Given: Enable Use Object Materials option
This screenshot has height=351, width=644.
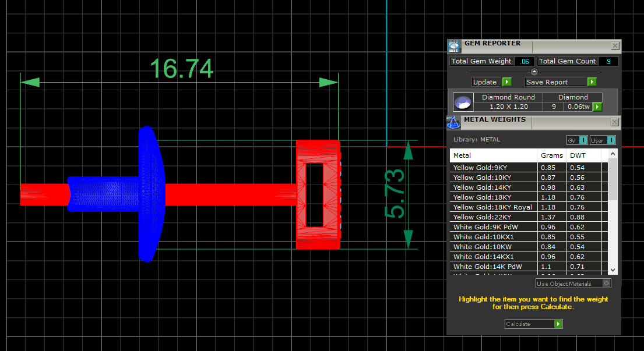Looking at the screenshot, I should (607, 283).
